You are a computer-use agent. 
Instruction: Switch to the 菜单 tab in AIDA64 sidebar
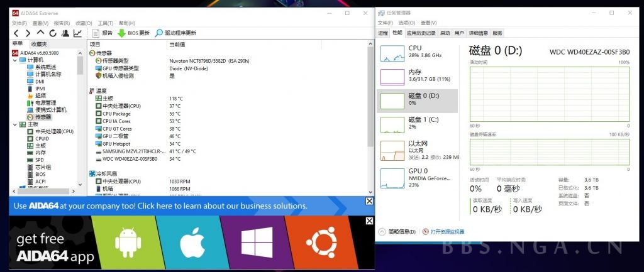coord(18,43)
